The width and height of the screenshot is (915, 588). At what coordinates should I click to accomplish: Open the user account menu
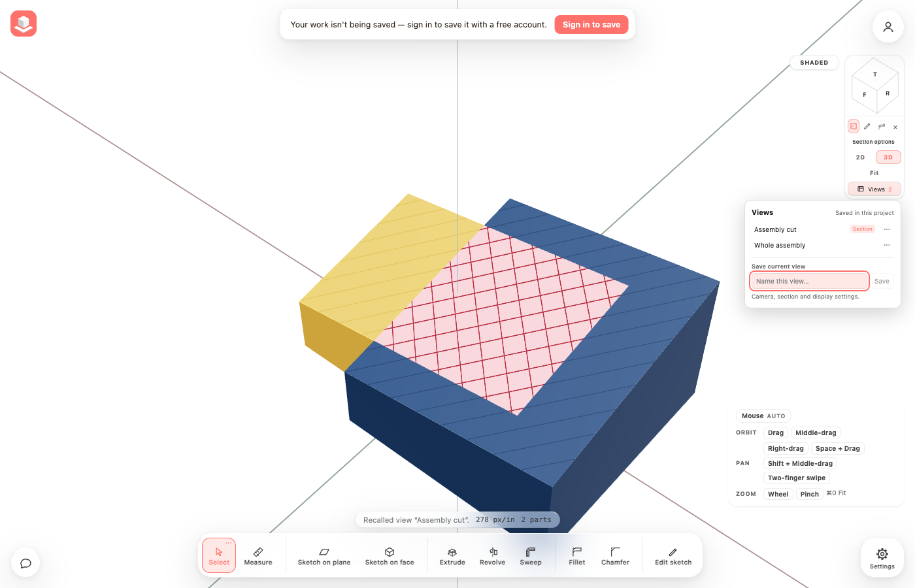pyautogui.click(x=888, y=27)
